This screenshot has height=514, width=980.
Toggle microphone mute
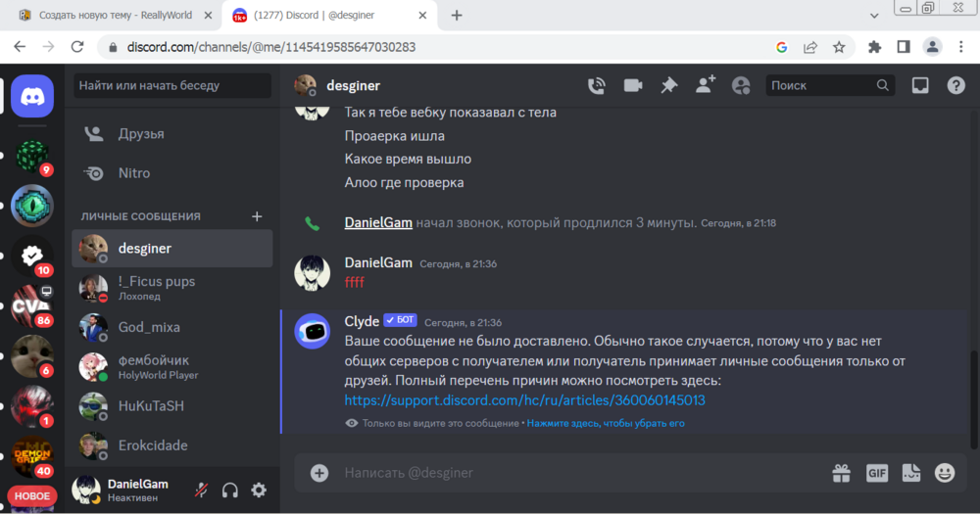coord(201,491)
